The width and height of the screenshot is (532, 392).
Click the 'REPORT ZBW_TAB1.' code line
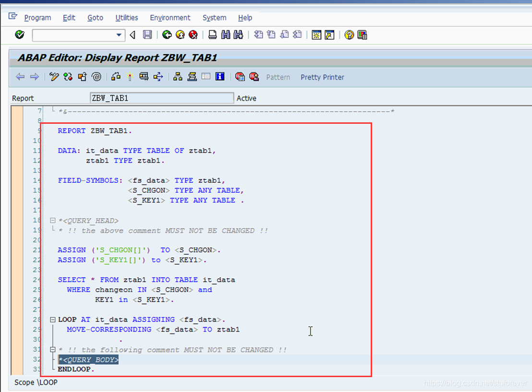[x=95, y=131]
